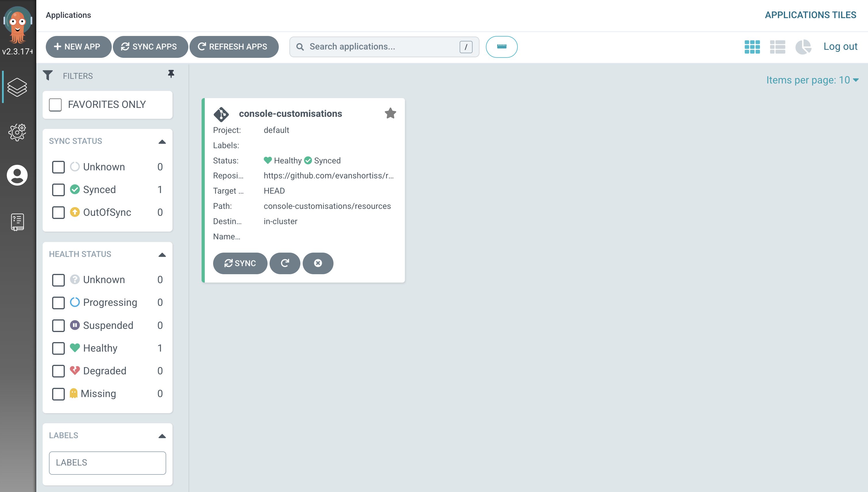Viewport: 868px width, 492px height.
Task: Toggle the Favorites Only checkbox
Action: (56, 105)
